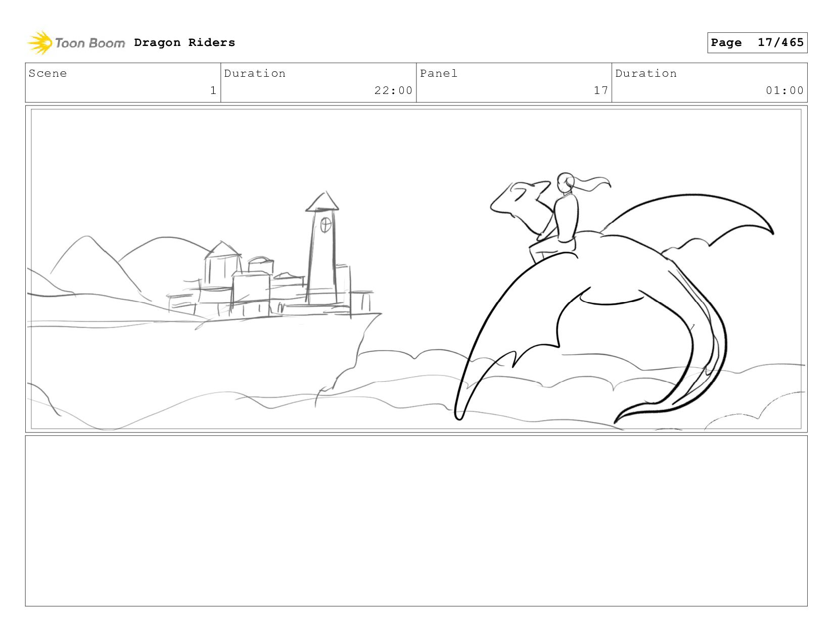This screenshot has height=644, width=834.
Task: Click the 'Panel' header label
Action: (x=439, y=73)
